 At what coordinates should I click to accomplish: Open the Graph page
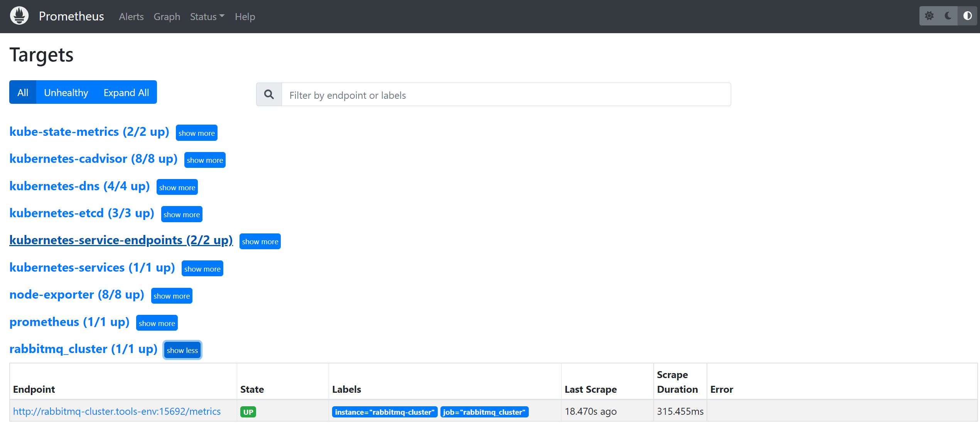pyautogui.click(x=167, y=17)
